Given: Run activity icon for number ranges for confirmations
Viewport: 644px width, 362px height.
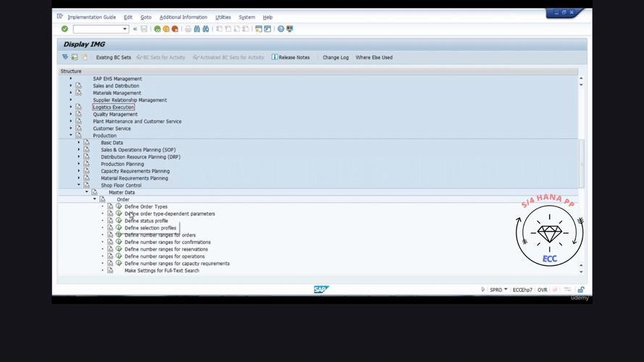Looking at the screenshot, I should point(119,242).
